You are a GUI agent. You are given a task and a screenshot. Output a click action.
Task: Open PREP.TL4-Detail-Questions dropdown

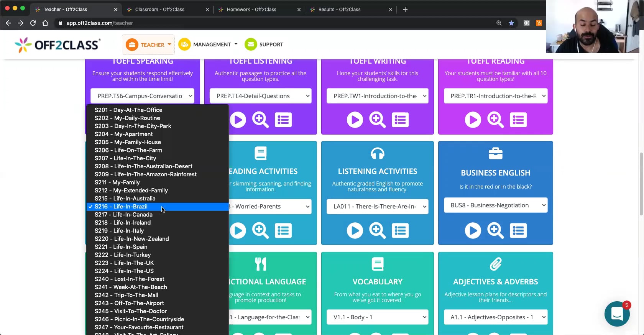pyautogui.click(x=260, y=96)
